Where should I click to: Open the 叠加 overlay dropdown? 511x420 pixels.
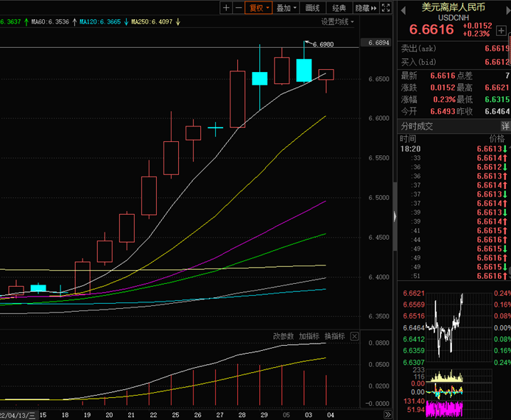pos(286,8)
